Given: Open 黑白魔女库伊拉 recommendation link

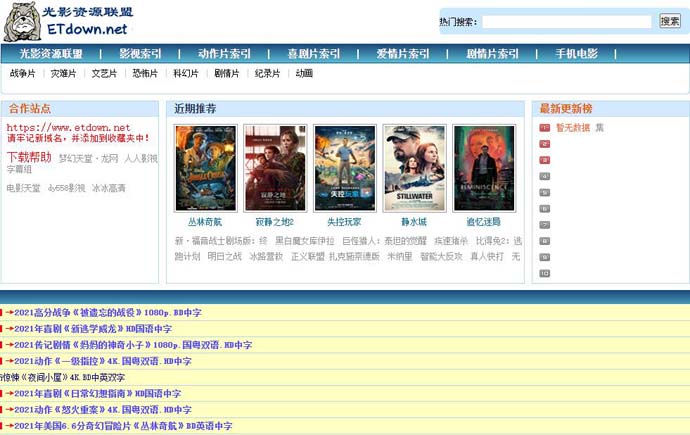Looking at the screenshot, I should 305,241.
